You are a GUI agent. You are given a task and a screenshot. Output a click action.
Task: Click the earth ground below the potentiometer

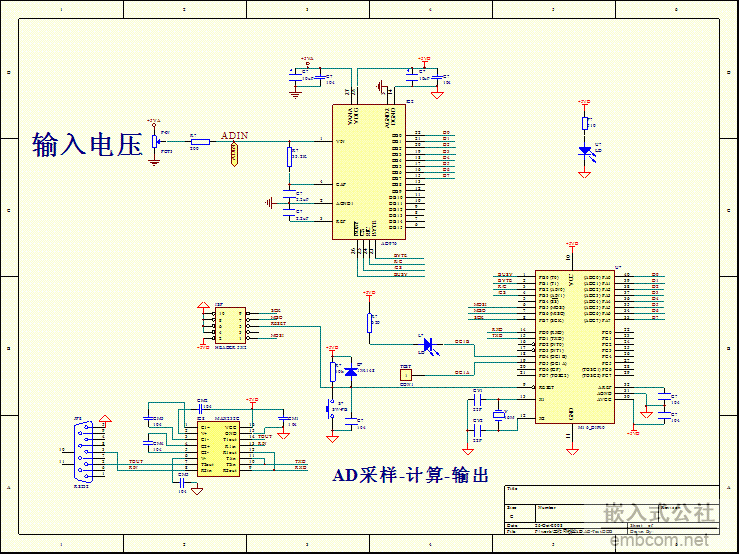(x=154, y=162)
